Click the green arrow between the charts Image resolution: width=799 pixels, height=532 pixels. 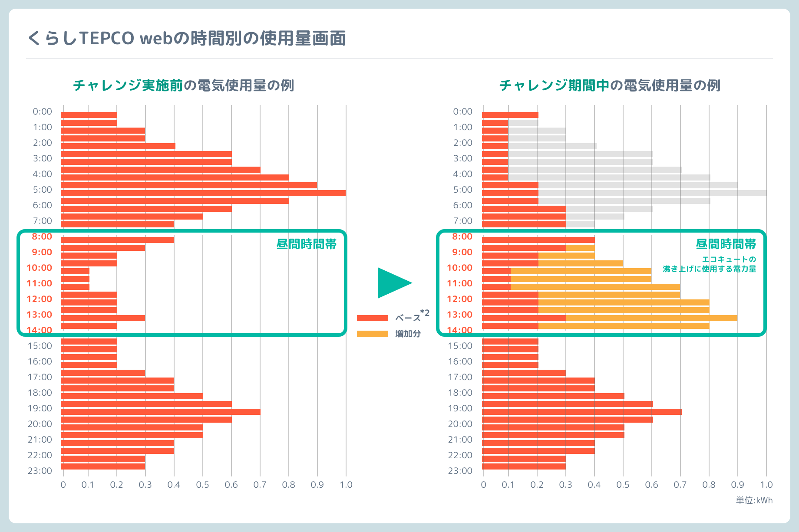(395, 283)
